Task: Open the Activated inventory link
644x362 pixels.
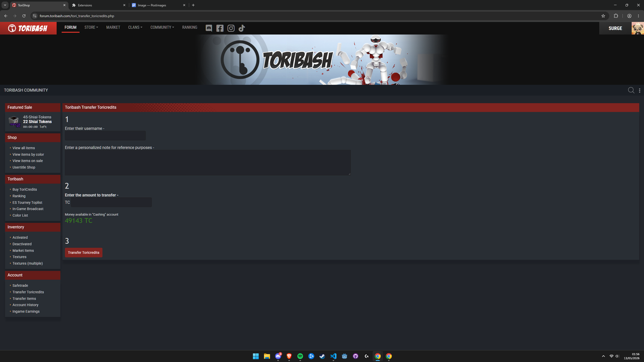Action: 20,237
